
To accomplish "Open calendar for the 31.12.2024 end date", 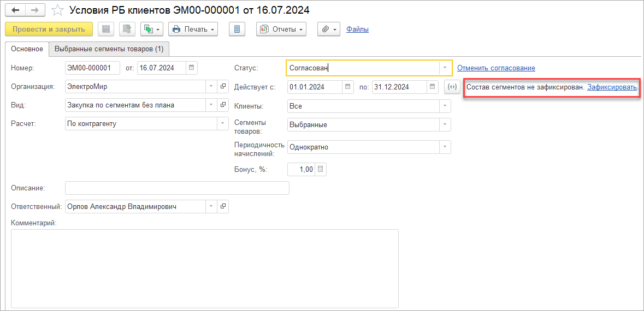I will pyautogui.click(x=433, y=87).
